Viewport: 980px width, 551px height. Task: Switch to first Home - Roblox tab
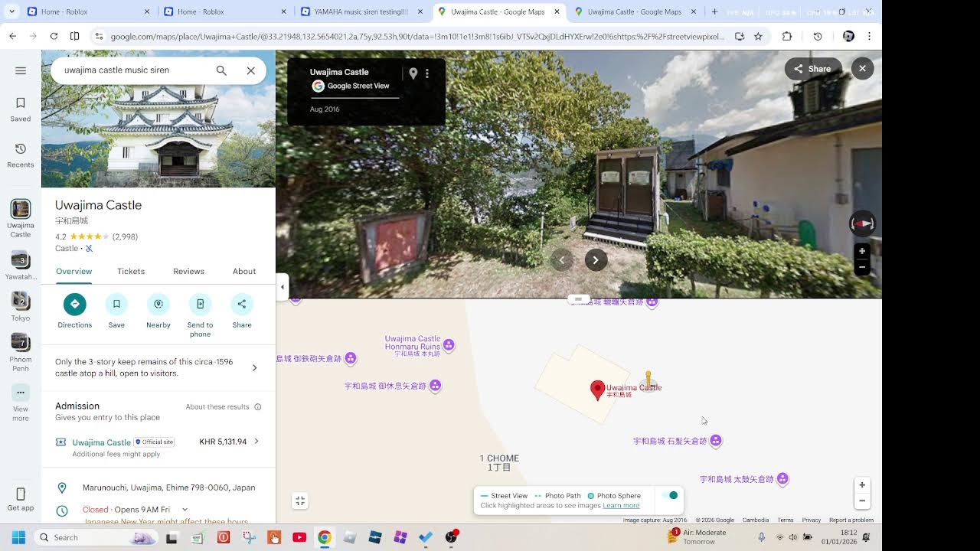(89, 12)
